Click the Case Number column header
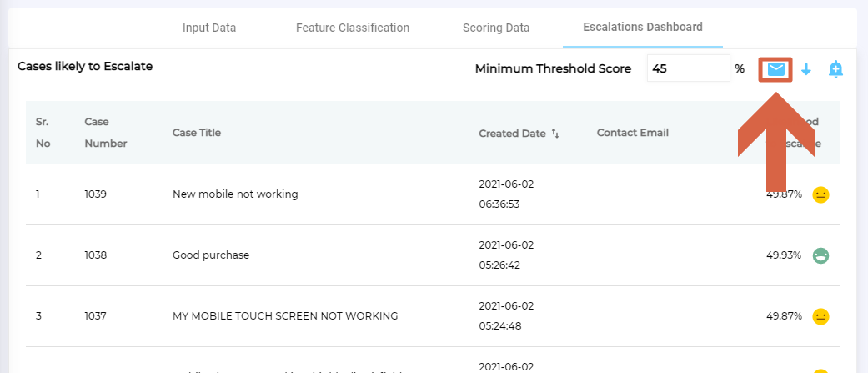The height and width of the screenshot is (373, 868). tap(105, 133)
